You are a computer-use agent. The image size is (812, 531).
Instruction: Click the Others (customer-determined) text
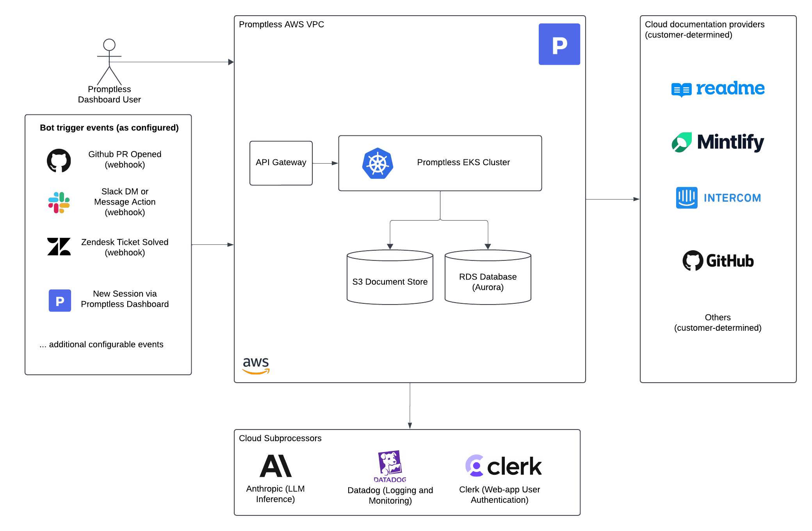coord(718,323)
